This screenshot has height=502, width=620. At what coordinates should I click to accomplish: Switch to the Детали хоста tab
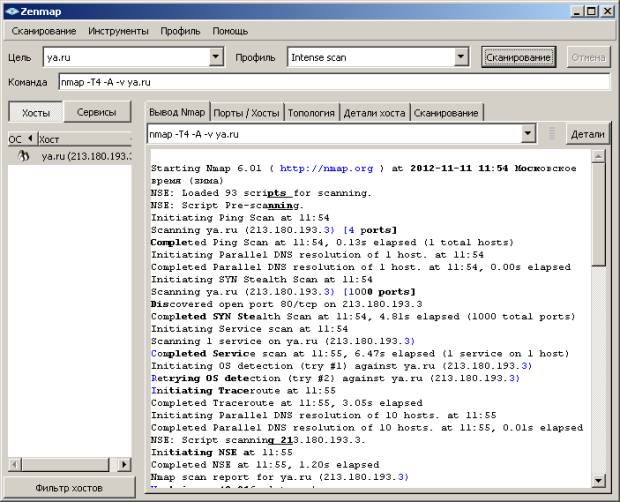(374, 113)
